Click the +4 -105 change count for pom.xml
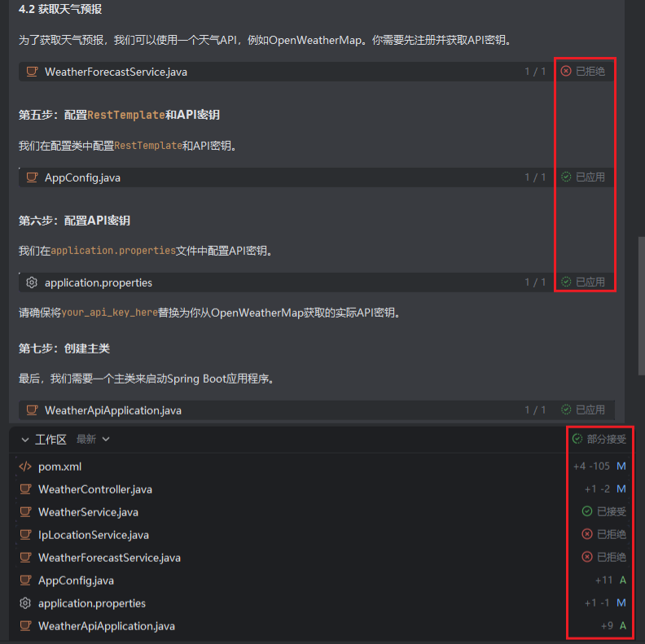Screen dimensions: 645x644 (591, 466)
